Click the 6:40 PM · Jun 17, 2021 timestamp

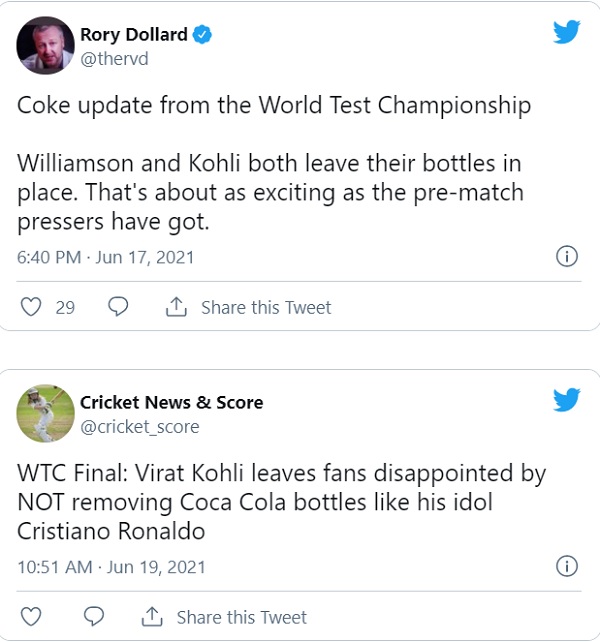pyautogui.click(x=106, y=257)
